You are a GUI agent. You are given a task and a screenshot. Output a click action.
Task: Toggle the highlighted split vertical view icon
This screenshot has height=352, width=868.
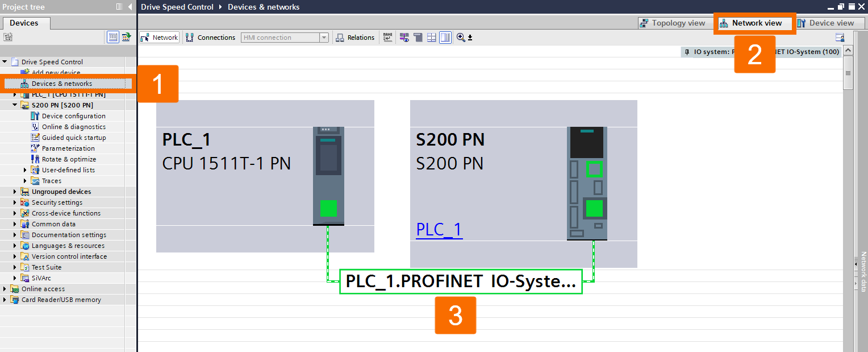445,38
